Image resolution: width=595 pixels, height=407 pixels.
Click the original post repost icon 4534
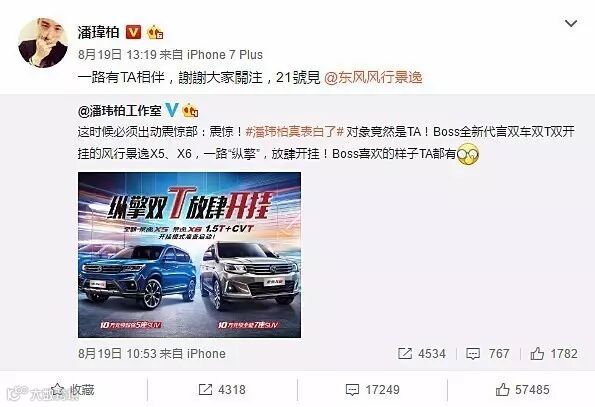(422, 354)
